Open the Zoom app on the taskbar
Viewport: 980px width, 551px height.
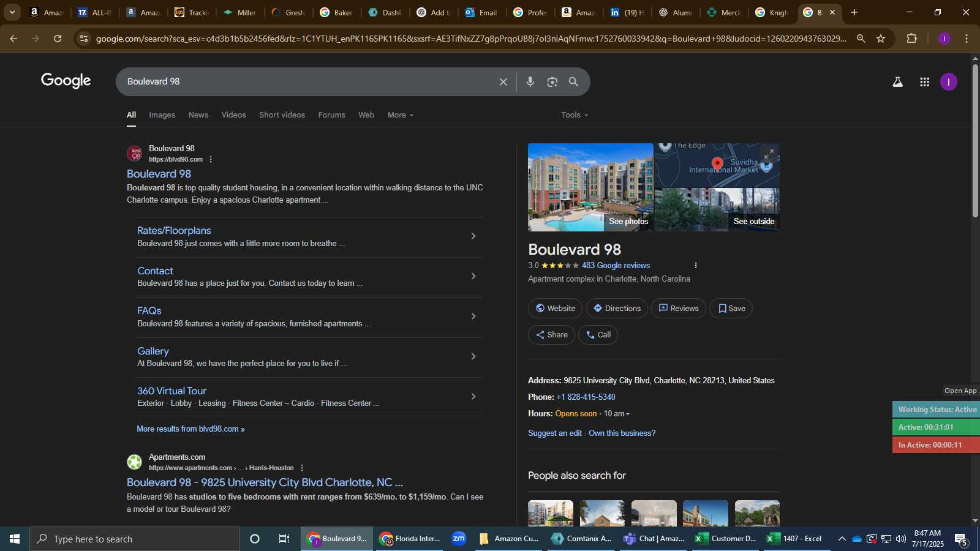pyautogui.click(x=459, y=539)
